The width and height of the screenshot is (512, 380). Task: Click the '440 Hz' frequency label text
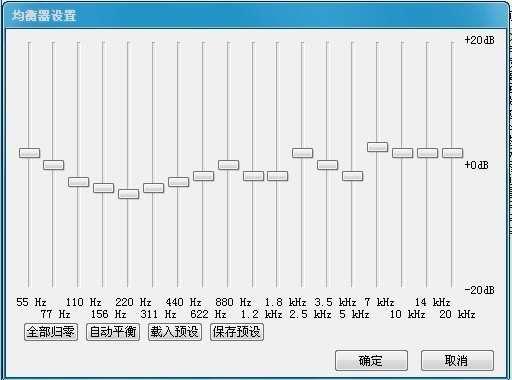click(x=184, y=302)
